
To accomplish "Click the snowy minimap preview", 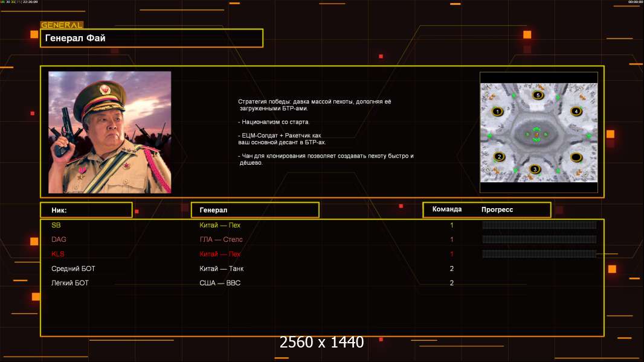I will (539, 133).
